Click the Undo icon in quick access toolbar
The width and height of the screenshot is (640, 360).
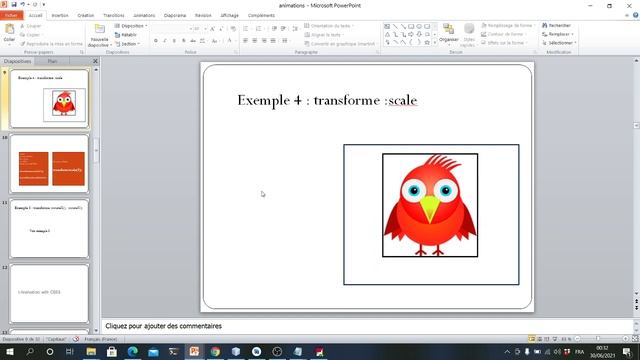pos(23,4)
